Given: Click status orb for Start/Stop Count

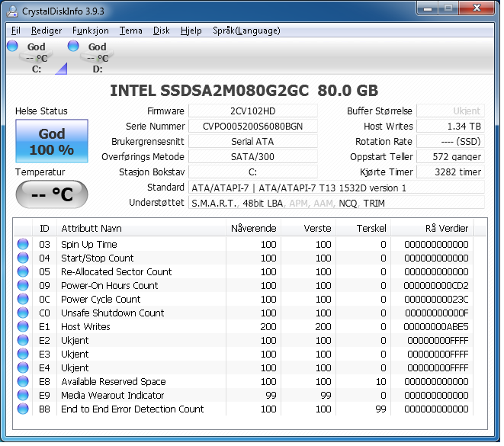Looking at the screenshot, I should [x=23, y=258].
